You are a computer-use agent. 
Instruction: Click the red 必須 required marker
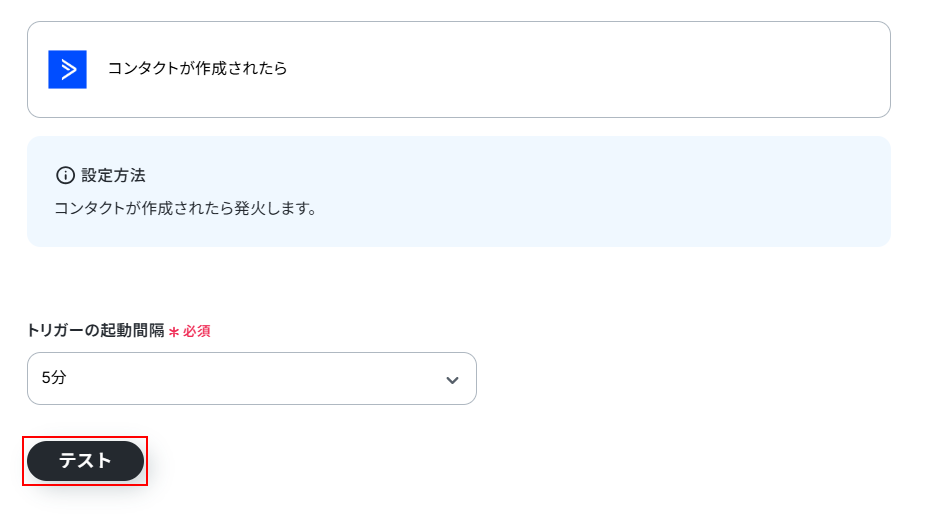(196, 331)
